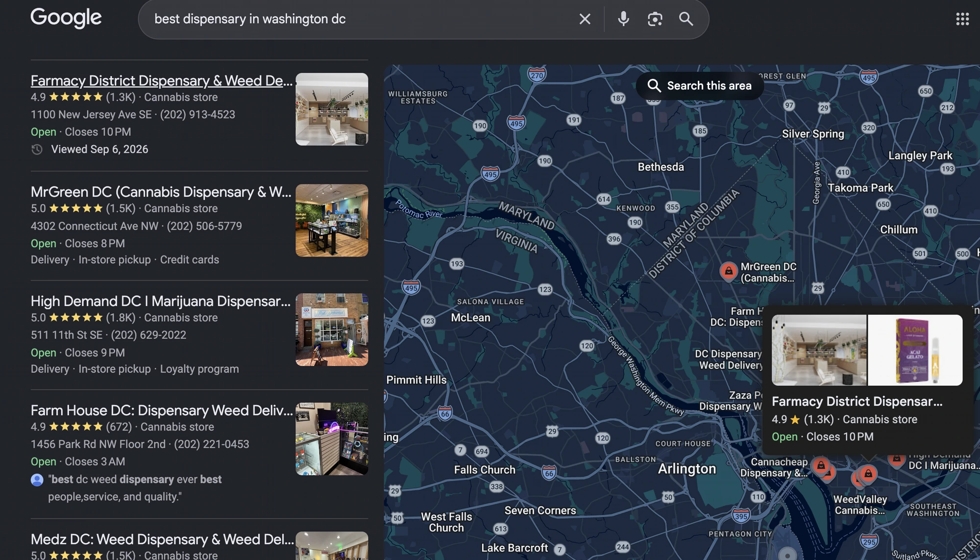This screenshot has height=560, width=980.
Task: Click the WeedValley Cannabis map label
Action: click(x=860, y=505)
